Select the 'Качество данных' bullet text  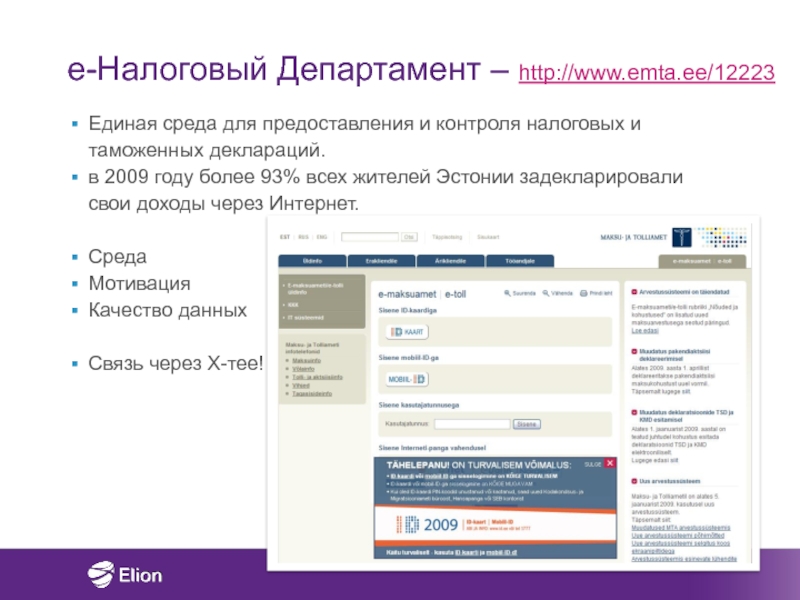(x=167, y=310)
